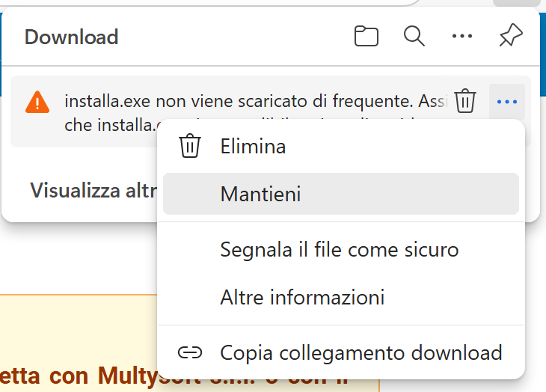Click the installa.exe warning message text
546x392 pixels.
pos(247,101)
